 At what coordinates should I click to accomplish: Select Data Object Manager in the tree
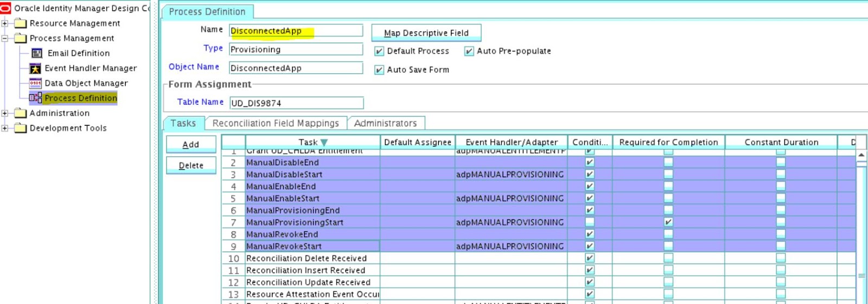coord(86,83)
